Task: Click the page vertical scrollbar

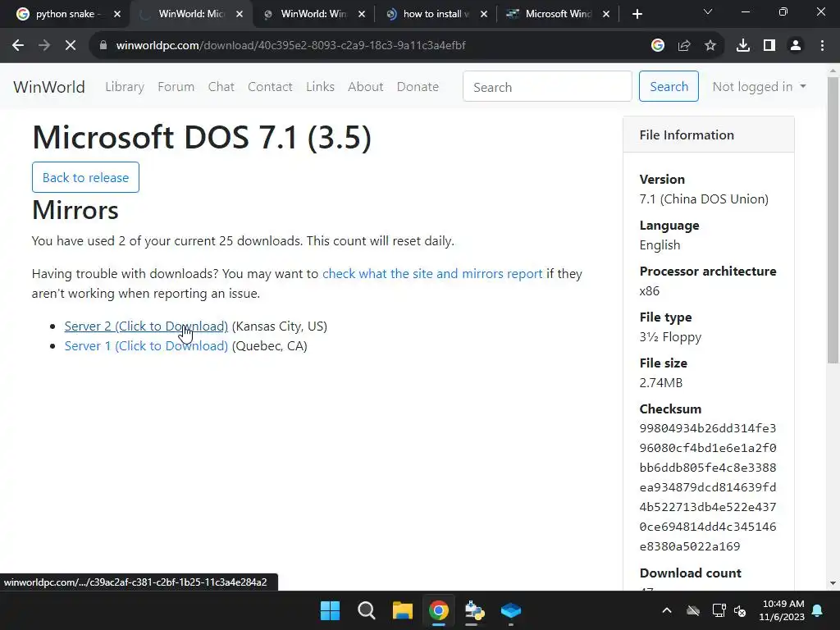Action: [x=833, y=220]
